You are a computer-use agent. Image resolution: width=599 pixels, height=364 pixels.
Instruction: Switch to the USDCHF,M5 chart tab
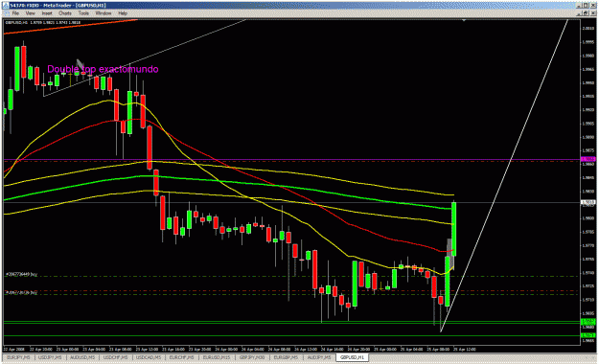116,357
